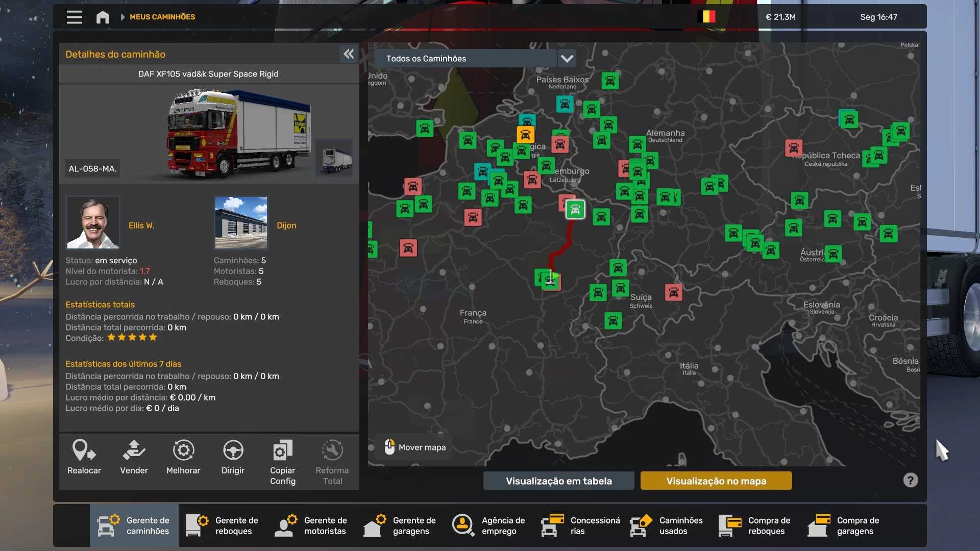Screen dimensions: 980x551
Task: Switch to Visualização em tabela view
Action: point(558,481)
